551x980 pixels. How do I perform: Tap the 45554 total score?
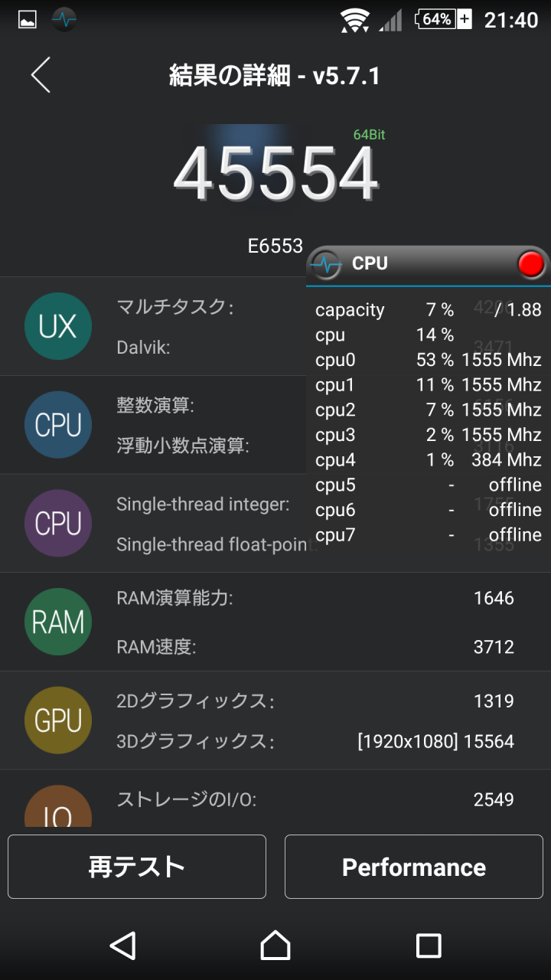pos(275,175)
